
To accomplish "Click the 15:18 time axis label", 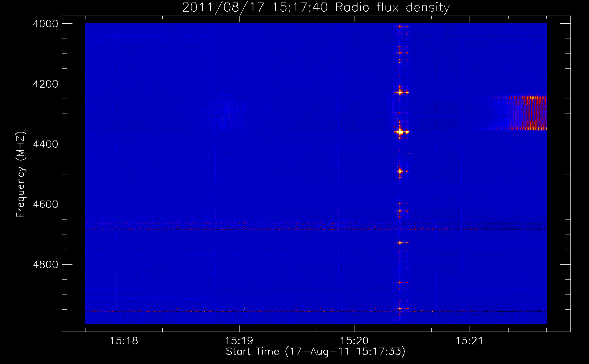I will pos(124,341).
